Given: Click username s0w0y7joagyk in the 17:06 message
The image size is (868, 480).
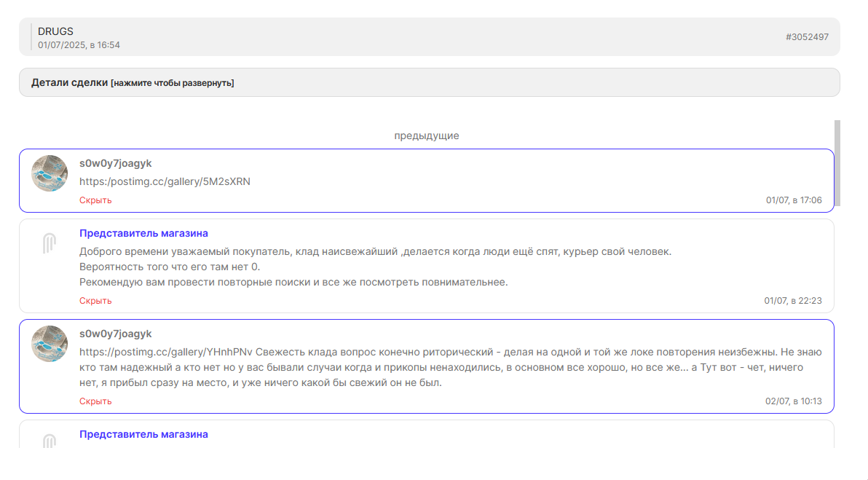Looking at the screenshot, I should point(115,163).
